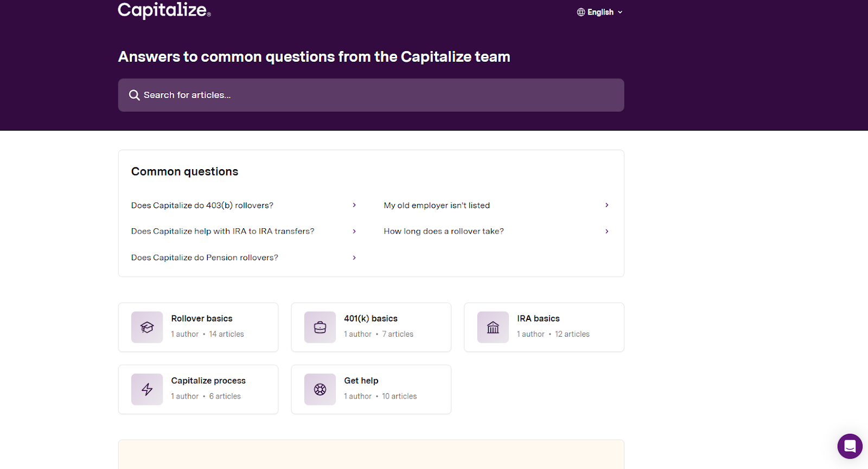Click '12 articles' under IRA basics
The width and height of the screenshot is (868, 469).
point(572,335)
